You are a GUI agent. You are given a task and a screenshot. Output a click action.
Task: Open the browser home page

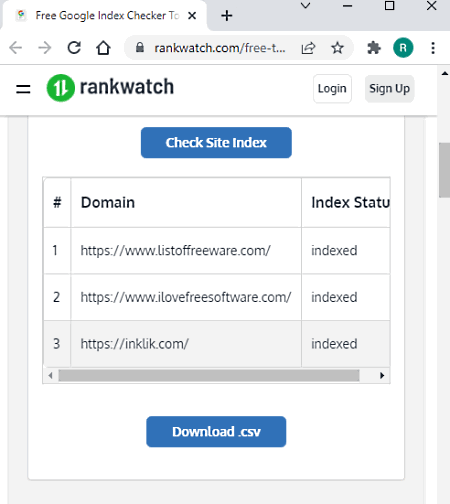(x=103, y=48)
